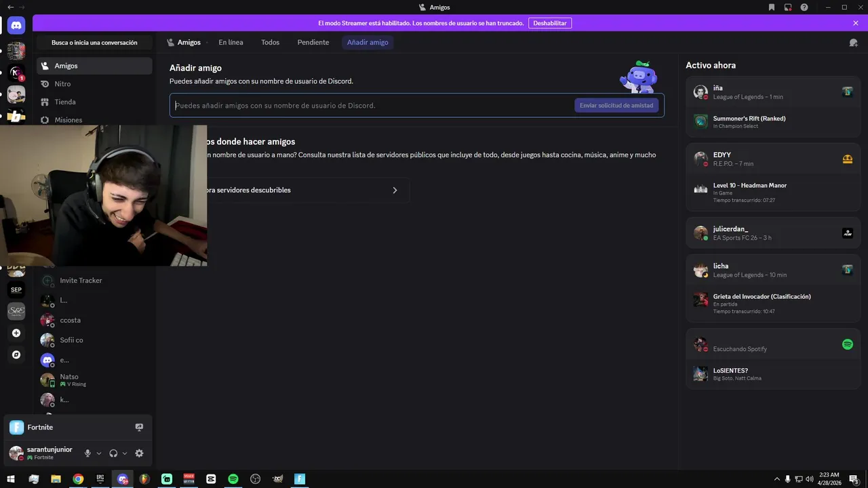Click the Discord username input field
This screenshot has width=868, height=488.
click(x=372, y=105)
